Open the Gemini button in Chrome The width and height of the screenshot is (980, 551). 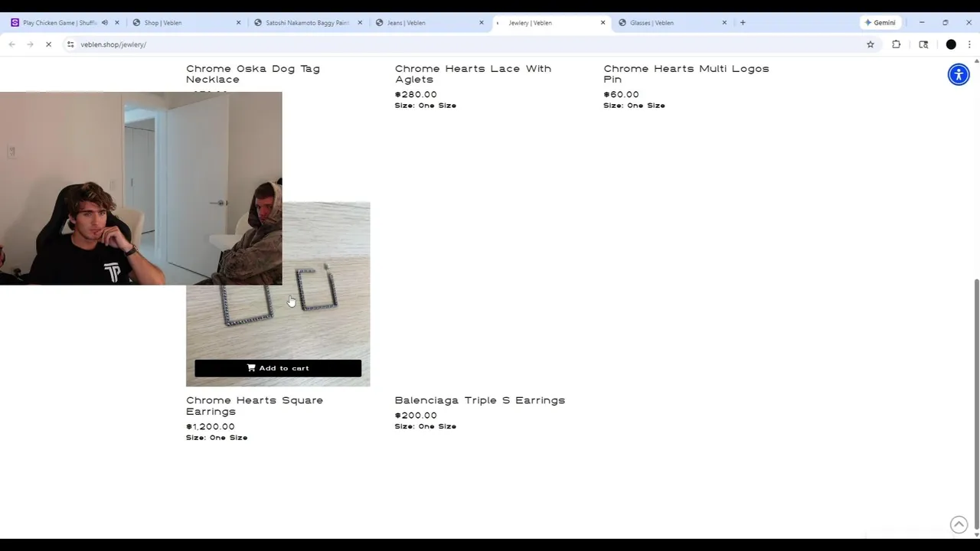(880, 23)
